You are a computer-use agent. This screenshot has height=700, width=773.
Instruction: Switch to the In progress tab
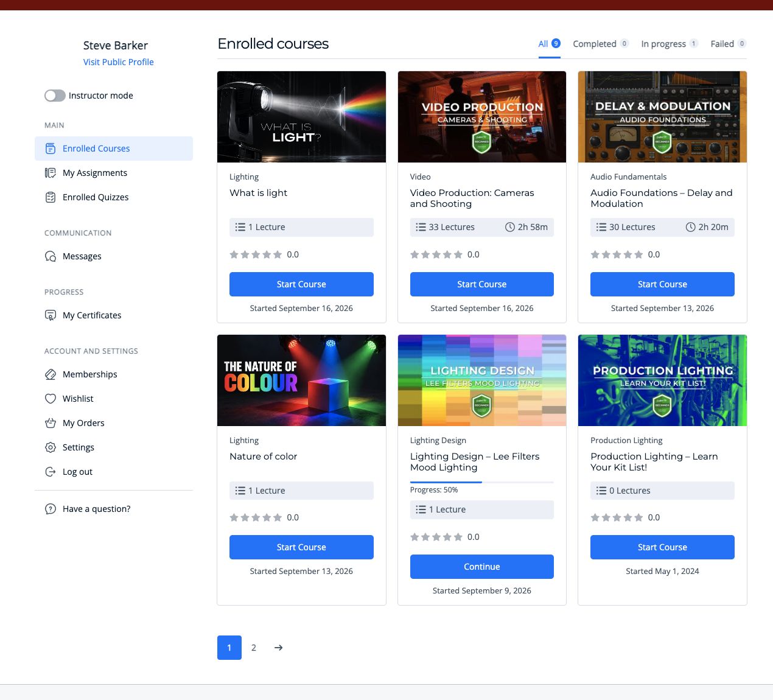point(670,44)
